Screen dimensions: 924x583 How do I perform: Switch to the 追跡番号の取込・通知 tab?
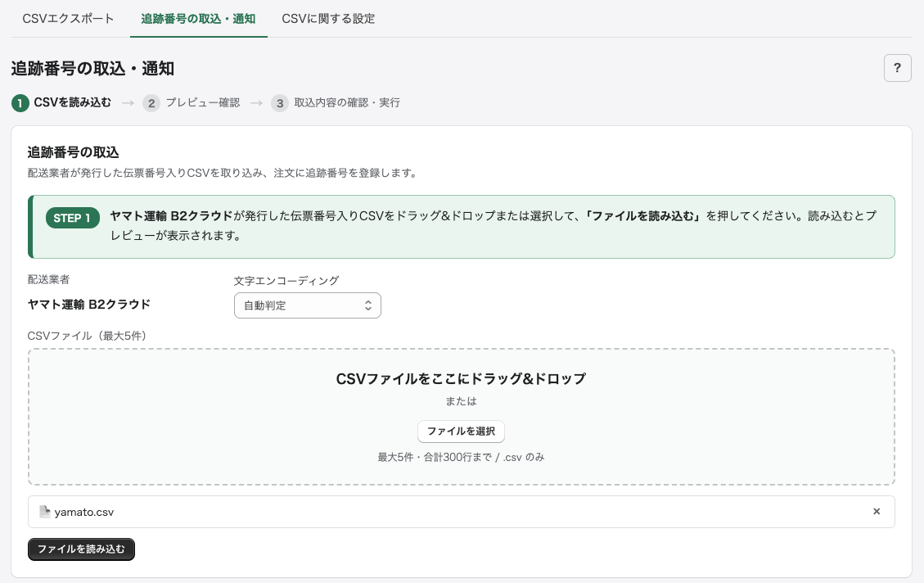click(199, 19)
